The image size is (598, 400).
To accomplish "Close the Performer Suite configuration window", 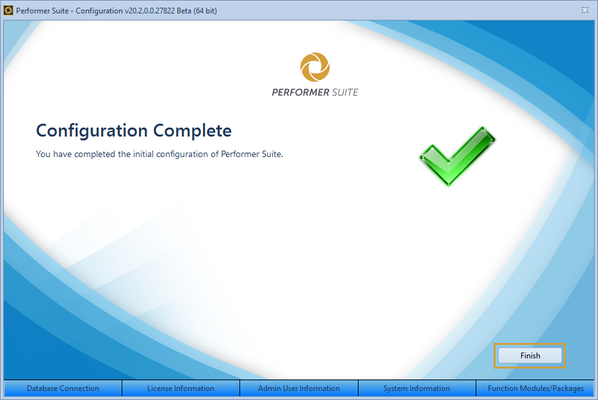I will [585, 10].
